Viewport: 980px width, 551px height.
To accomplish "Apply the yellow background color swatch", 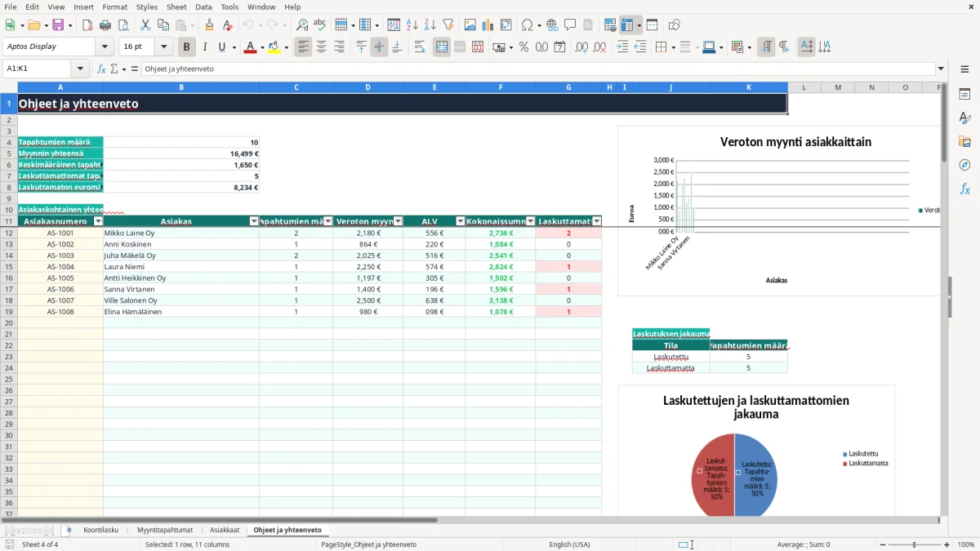I will pos(274,47).
